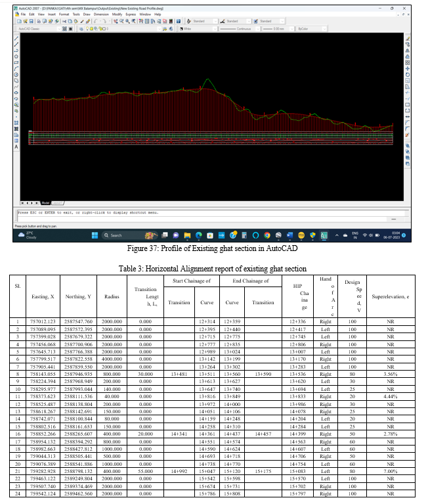Viewport: 428px width, 504px height.
Task: Click the Plot (print) icon
Action: click(x=39, y=21)
